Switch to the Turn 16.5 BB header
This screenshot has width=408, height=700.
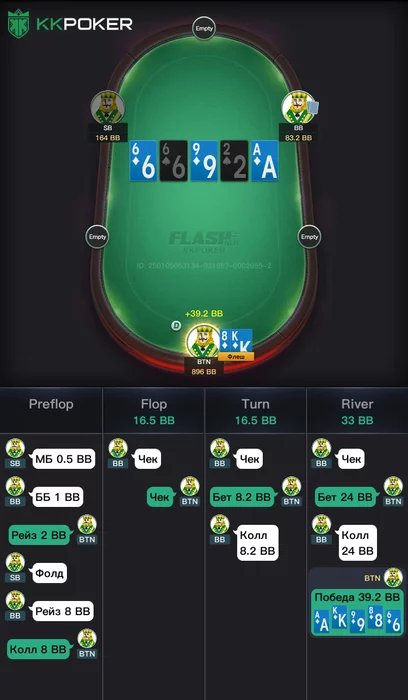click(255, 412)
